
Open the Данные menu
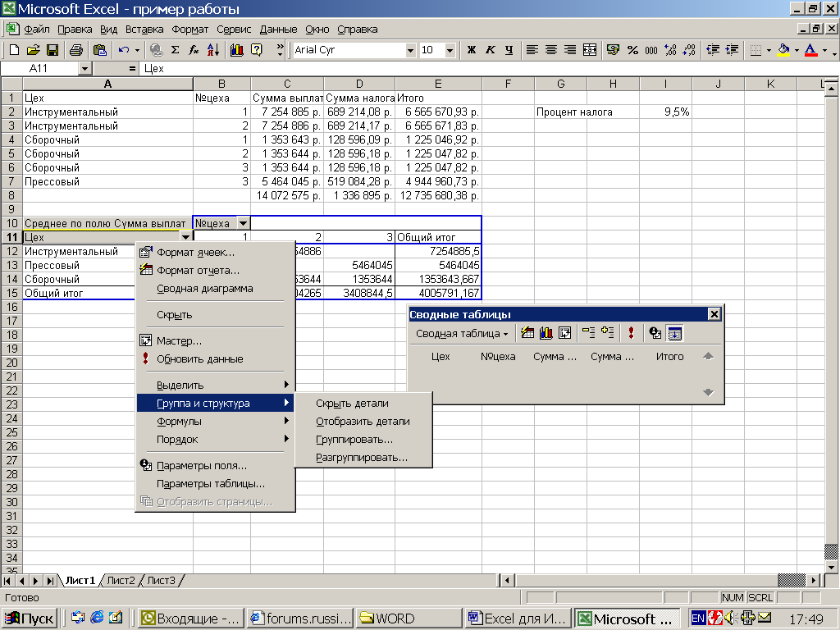coord(278,30)
